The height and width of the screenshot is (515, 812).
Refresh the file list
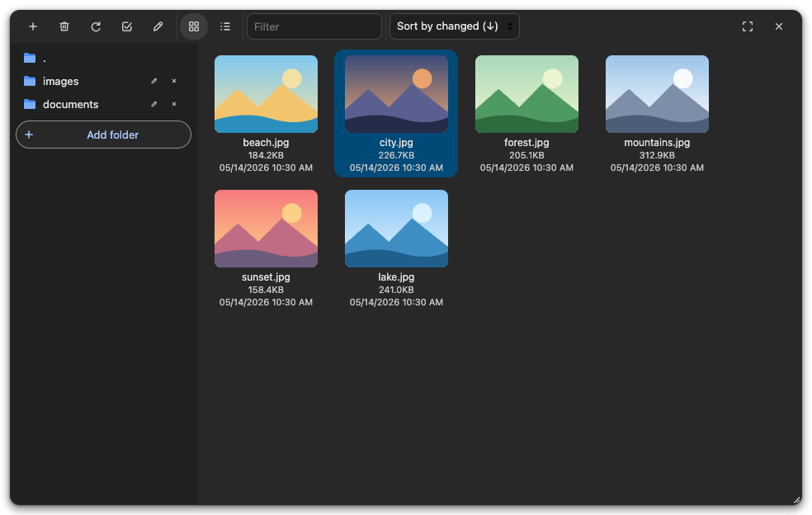tap(96, 26)
